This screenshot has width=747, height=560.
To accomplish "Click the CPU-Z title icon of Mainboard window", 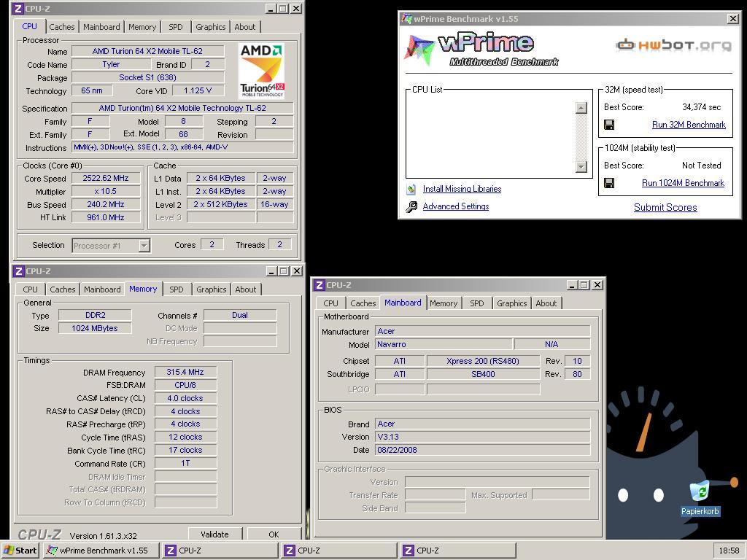I will 320,285.
